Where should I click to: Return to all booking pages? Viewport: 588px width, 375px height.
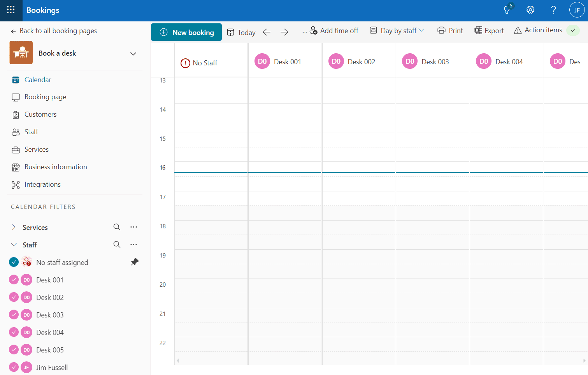54,31
